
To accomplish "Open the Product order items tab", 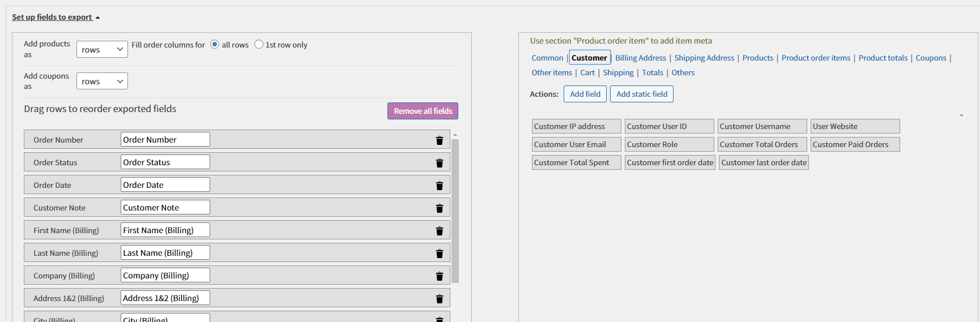I will [816, 58].
